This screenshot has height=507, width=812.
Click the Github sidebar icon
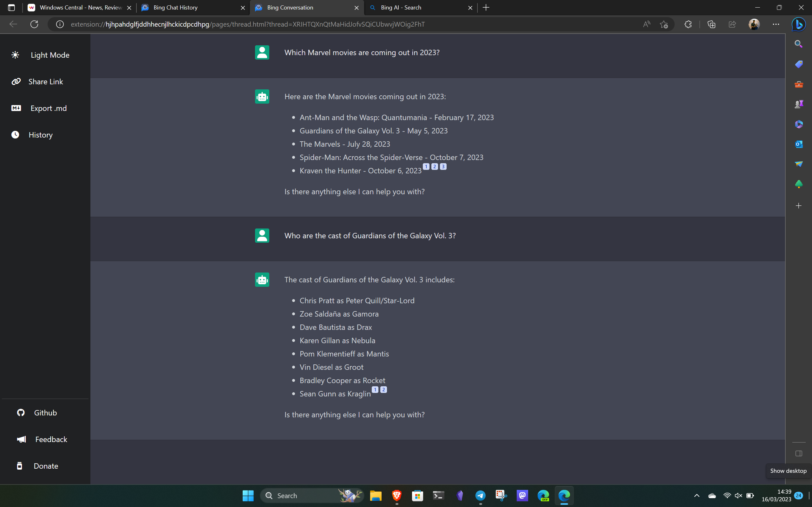[20, 412]
